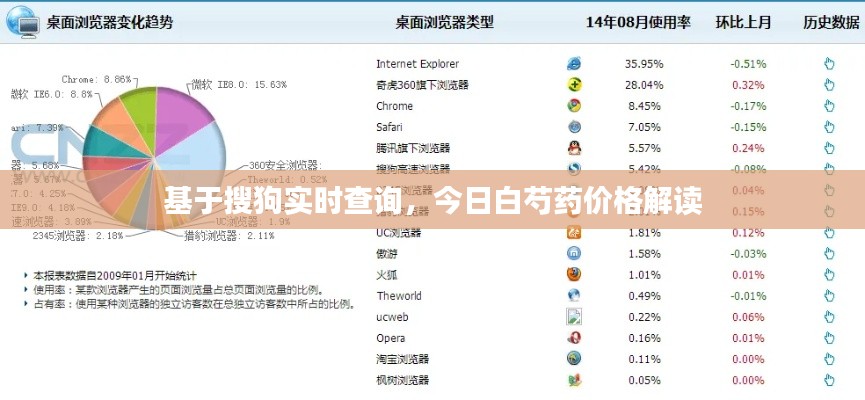Open history data icon for Theworld row

pyautogui.click(x=829, y=295)
